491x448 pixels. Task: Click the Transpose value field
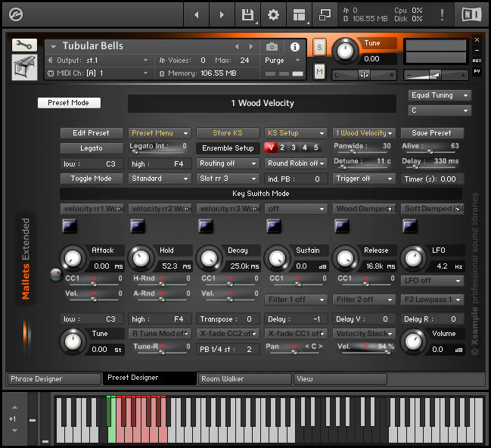(228, 319)
